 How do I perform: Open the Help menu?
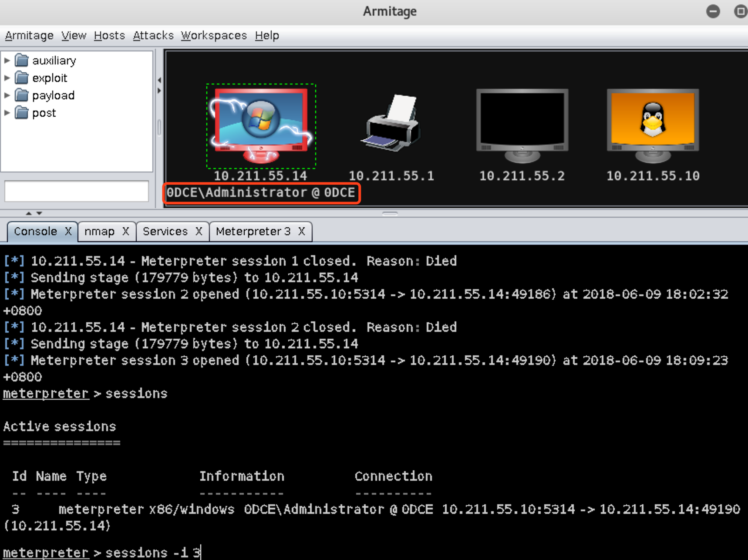pyautogui.click(x=267, y=35)
